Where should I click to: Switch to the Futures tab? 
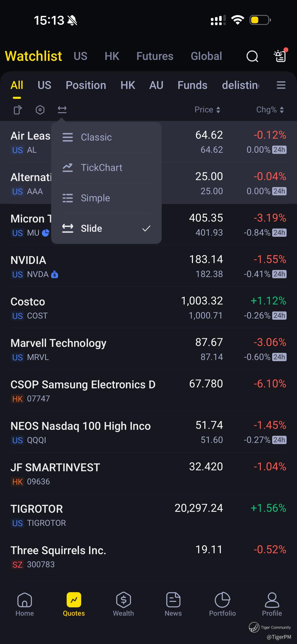(x=155, y=56)
